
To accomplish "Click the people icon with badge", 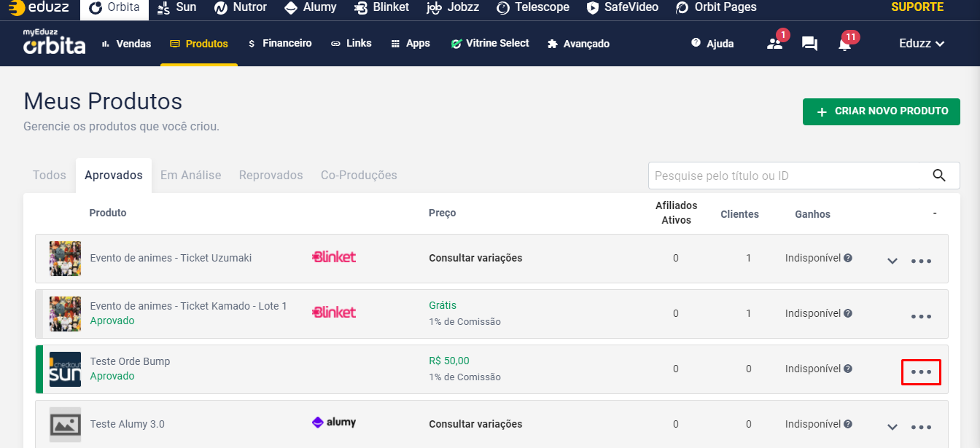I will [x=774, y=44].
